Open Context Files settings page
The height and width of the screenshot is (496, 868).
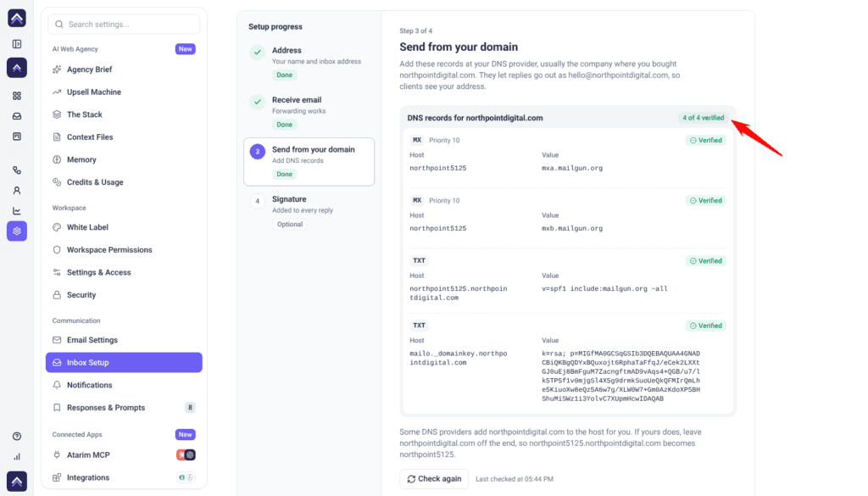coord(124,137)
